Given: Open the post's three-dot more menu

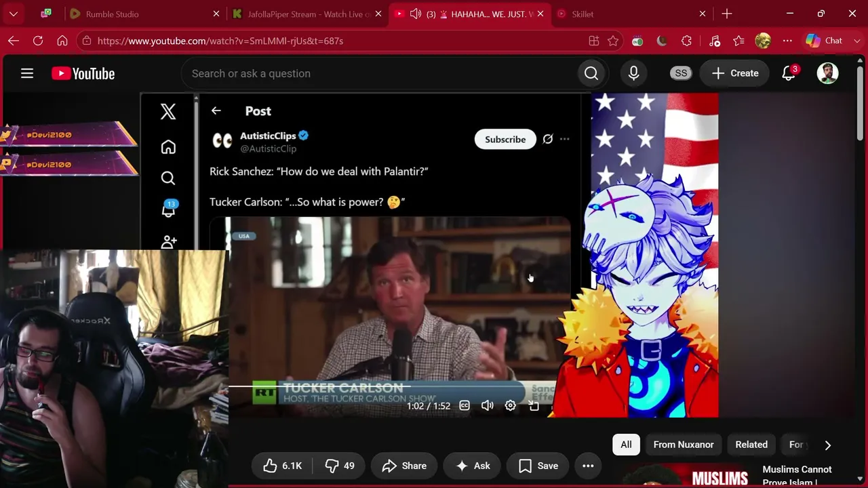Looking at the screenshot, I should [564, 139].
